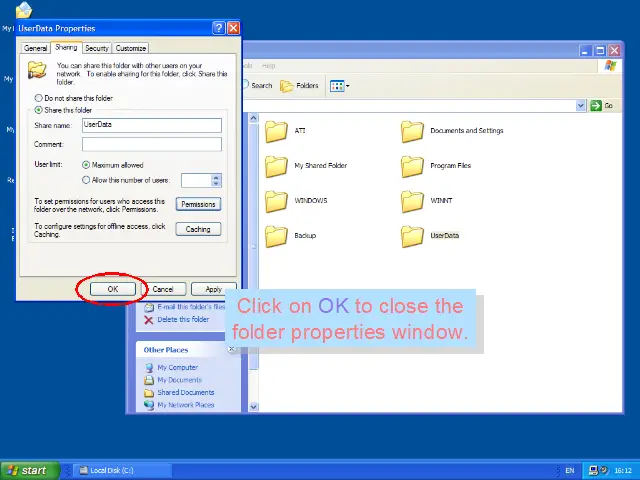Viewport: 640px width, 480px height.
Task: Click the My Shared Folder name label
Action: [320, 166]
